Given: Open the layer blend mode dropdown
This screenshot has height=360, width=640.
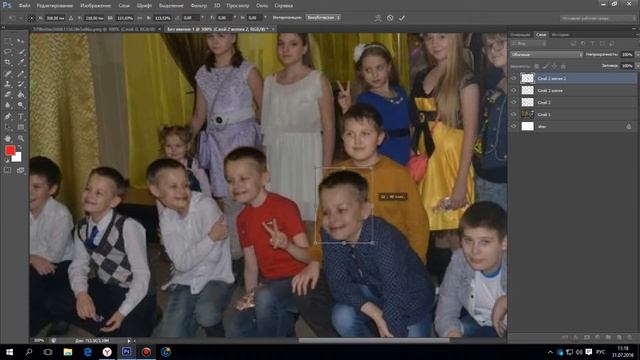Looking at the screenshot, I should [546, 54].
